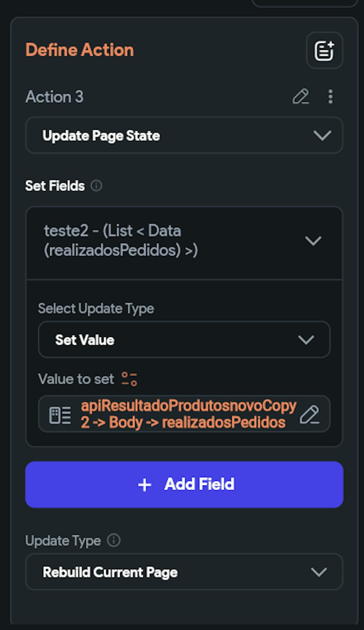Click the Define Action panel heading

coord(80,50)
